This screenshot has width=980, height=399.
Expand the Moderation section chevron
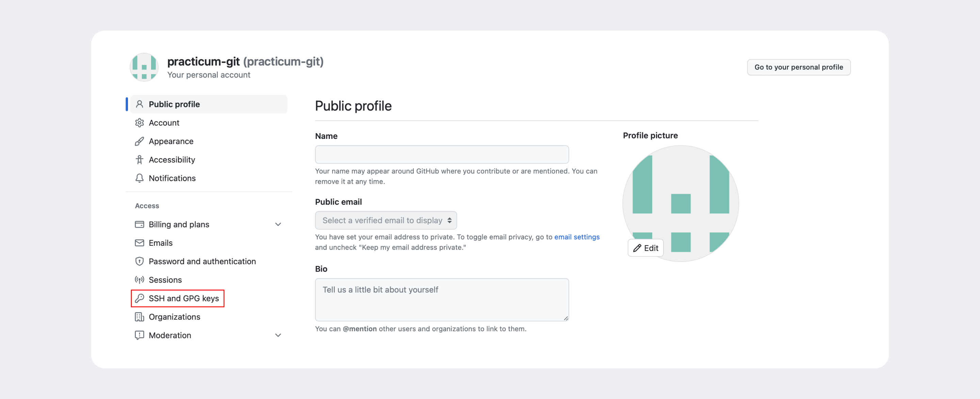click(278, 335)
